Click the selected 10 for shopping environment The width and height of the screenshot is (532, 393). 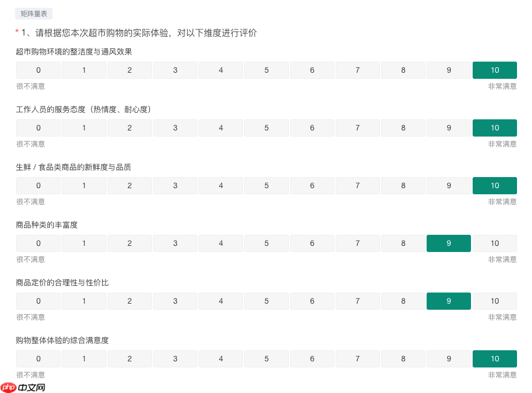coord(494,70)
